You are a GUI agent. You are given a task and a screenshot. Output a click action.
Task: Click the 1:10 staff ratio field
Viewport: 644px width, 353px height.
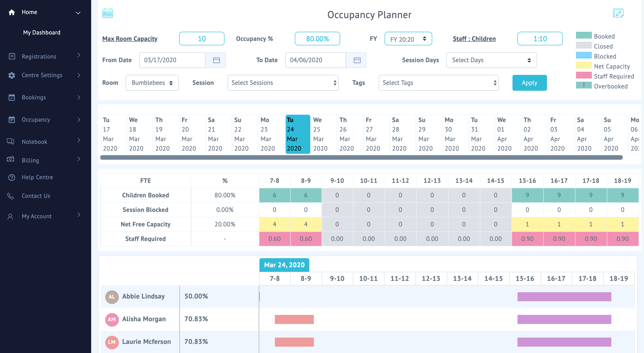click(540, 39)
